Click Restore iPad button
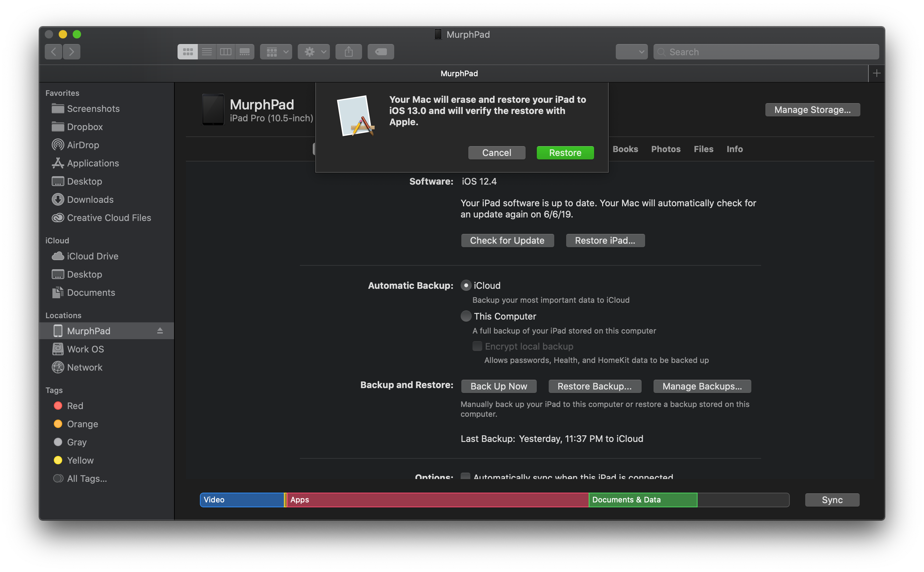 click(x=605, y=241)
